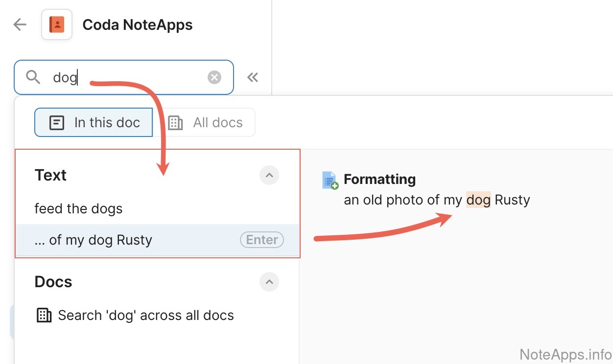Click the Coda NoteApps doc title

(137, 25)
